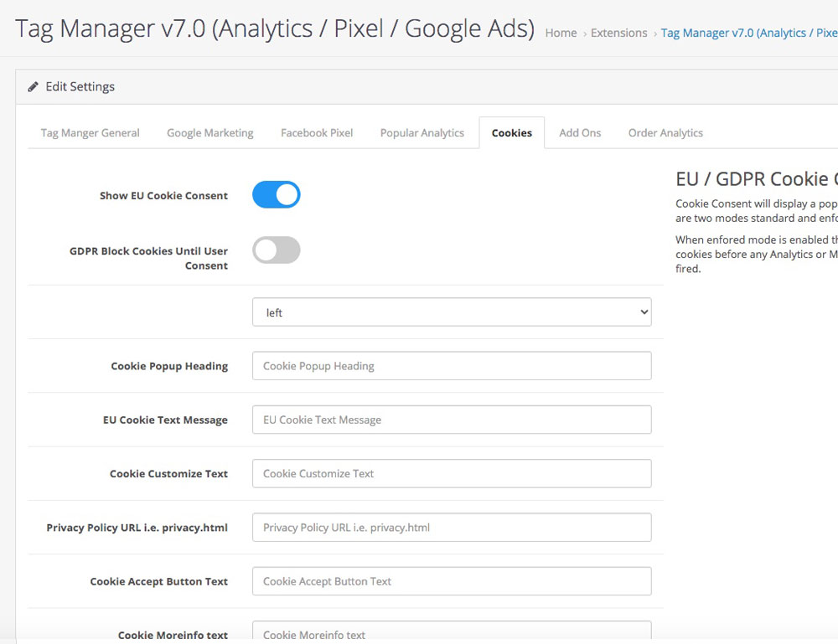
Task: Click the EU Cookie Text Message label
Action: coord(165,420)
